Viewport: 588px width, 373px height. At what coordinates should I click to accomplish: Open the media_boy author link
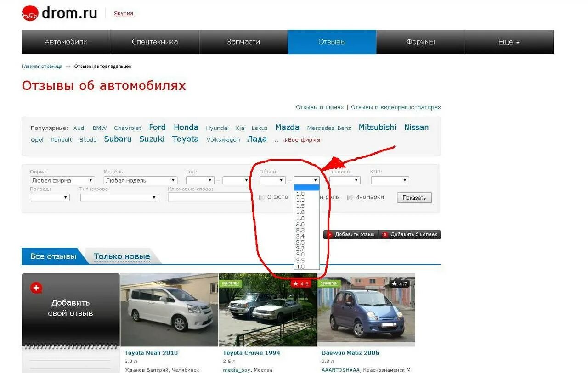pyautogui.click(x=237, y=370)
